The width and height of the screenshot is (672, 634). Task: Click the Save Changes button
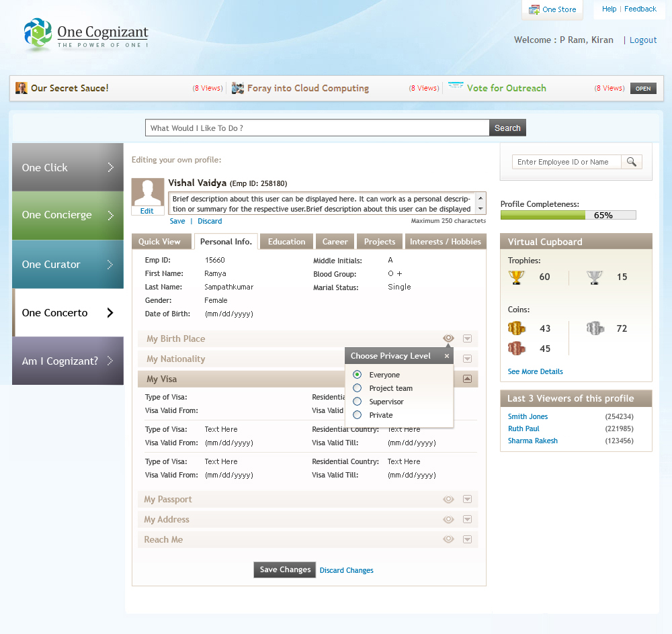tap(285, 570)
